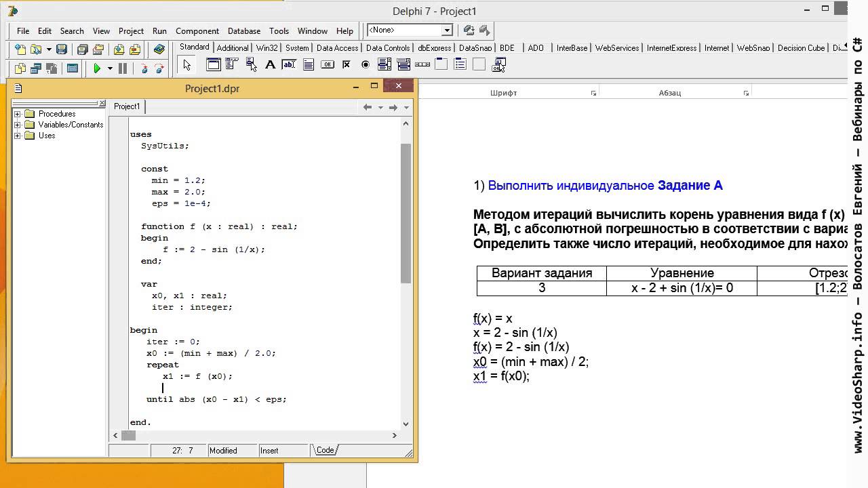
Task: Click the Toggle Form/Unit icon
Action: pos(52,68)
